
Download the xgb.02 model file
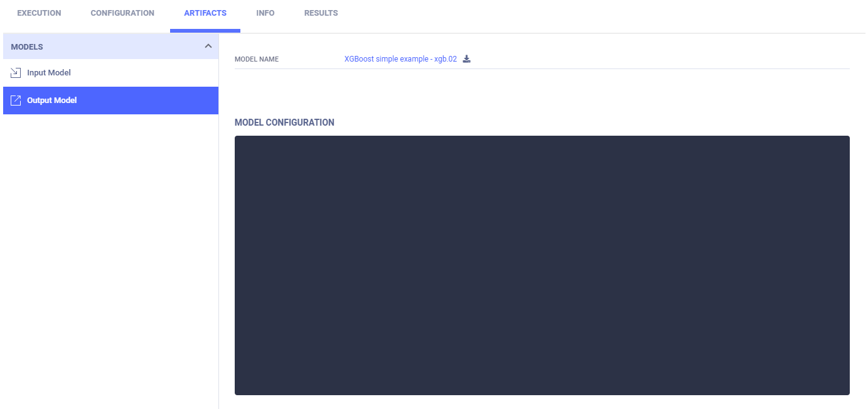[x=466, y=59]
